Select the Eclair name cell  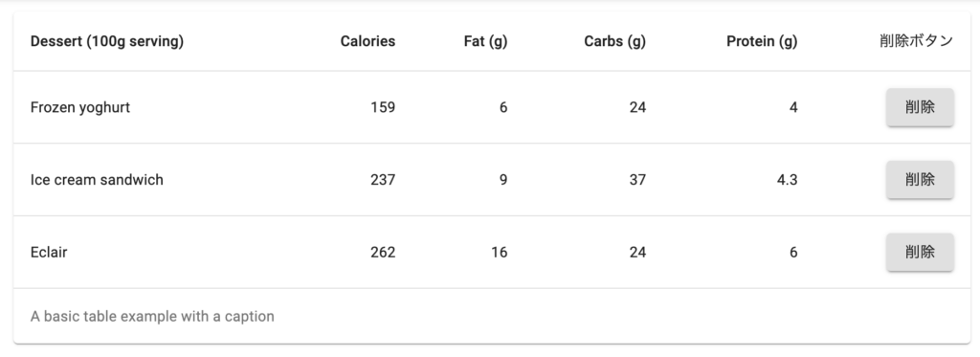click(x=49, y=253)
